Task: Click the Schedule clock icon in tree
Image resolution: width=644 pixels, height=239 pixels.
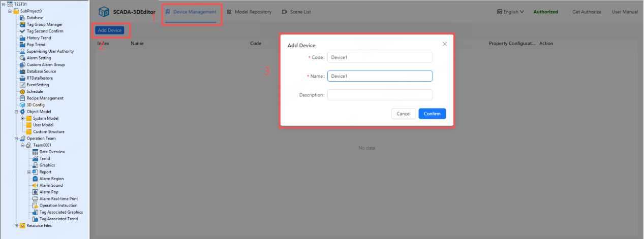Action: [x=22, y=91]
